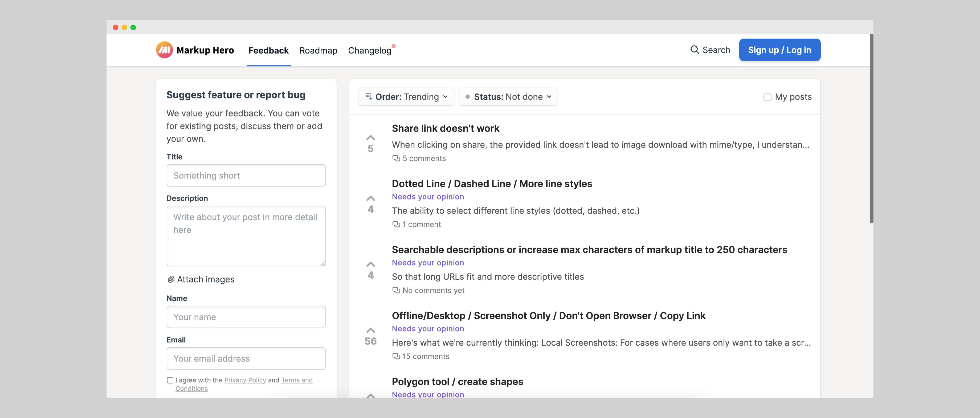Click the search magnifier icon
Image resolution: width=980 pixels, height=418 pixels.
[x=695, y=50]
